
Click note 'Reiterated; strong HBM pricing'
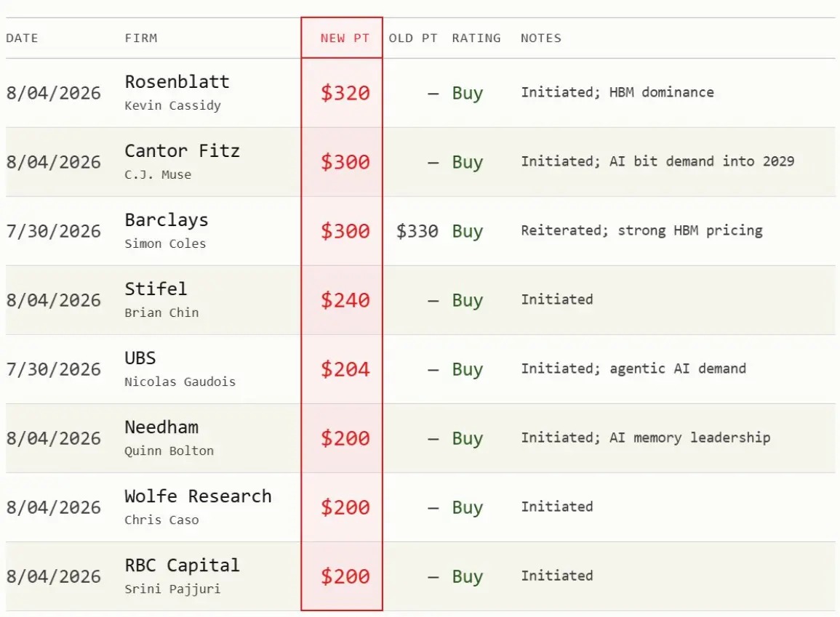point(641,230)
